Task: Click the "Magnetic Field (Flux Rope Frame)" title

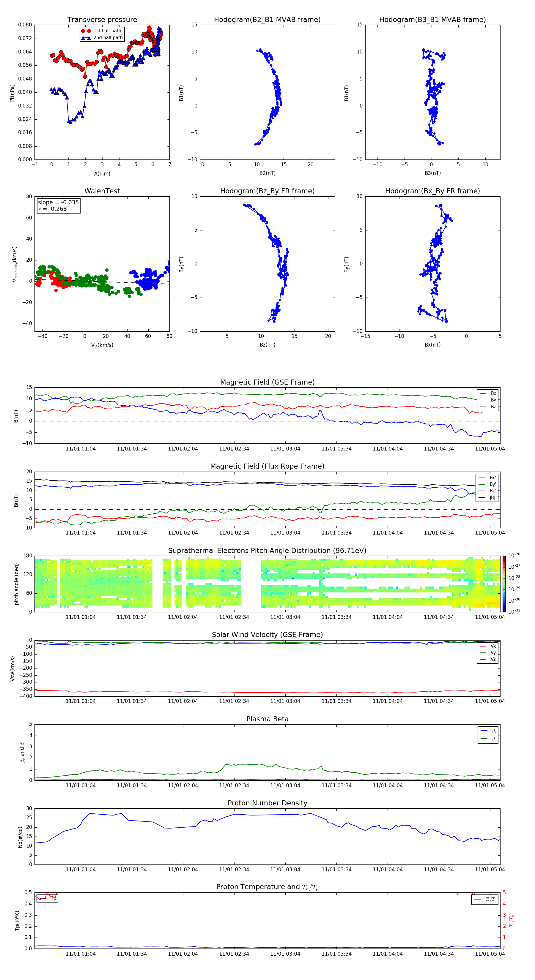Action: [267, 467]
